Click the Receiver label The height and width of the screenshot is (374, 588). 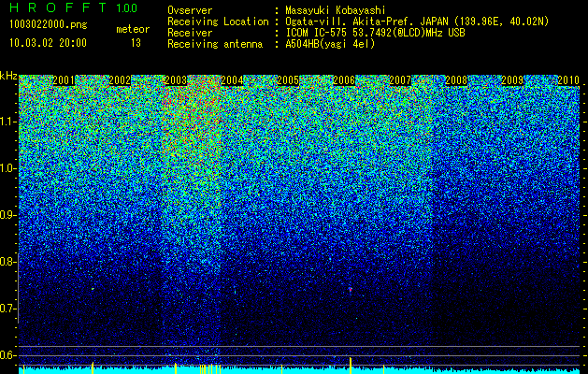(190, 33)
